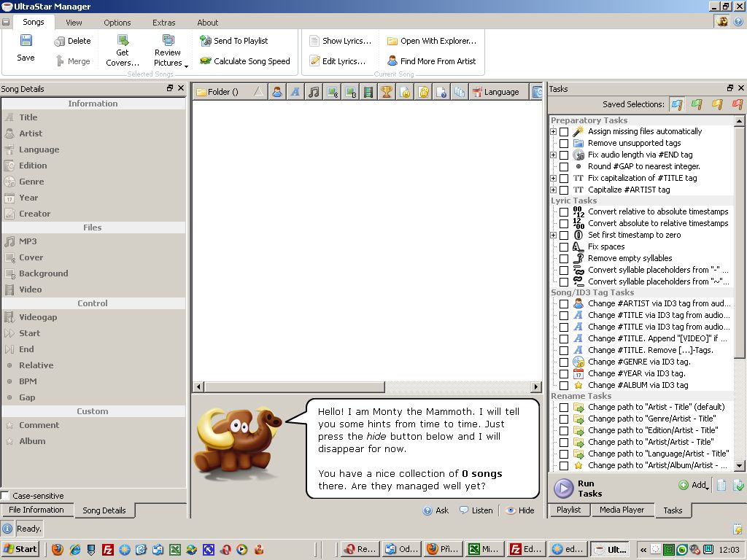Image resolution: width=747 pixels, height=560 pixels.
Task: Click the Edit Lyrics button
Action: pos(338,61)
